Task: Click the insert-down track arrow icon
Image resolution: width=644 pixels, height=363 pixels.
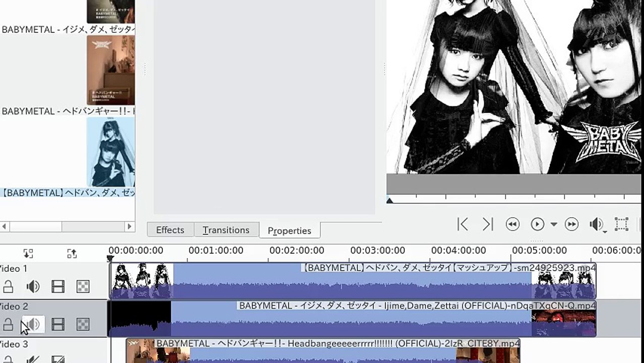Action: pos(28,254)
